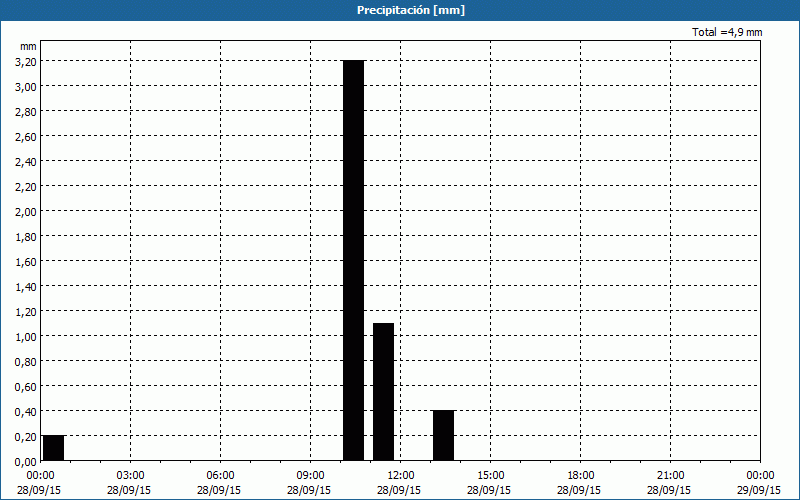The height and width of the screenshot is (500, 800).
Task: Select the 1,60 y-axis value
Action: (x=26, y=261)
